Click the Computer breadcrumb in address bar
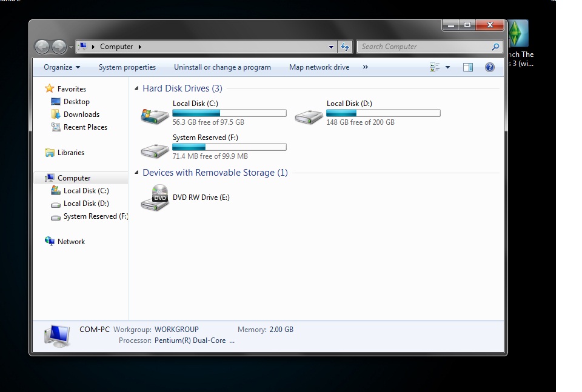This screenshot has width=582, height=392. pyautogui.click(x=116, y=47)
